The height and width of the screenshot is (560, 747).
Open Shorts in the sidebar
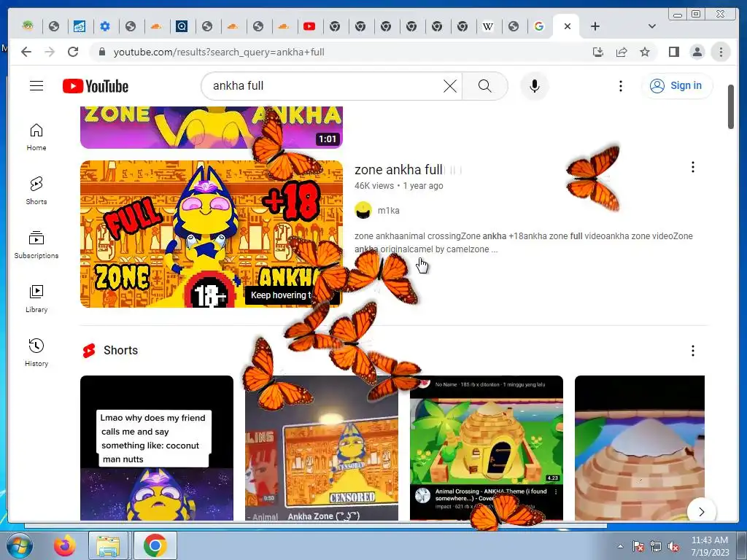pos(36,191)
